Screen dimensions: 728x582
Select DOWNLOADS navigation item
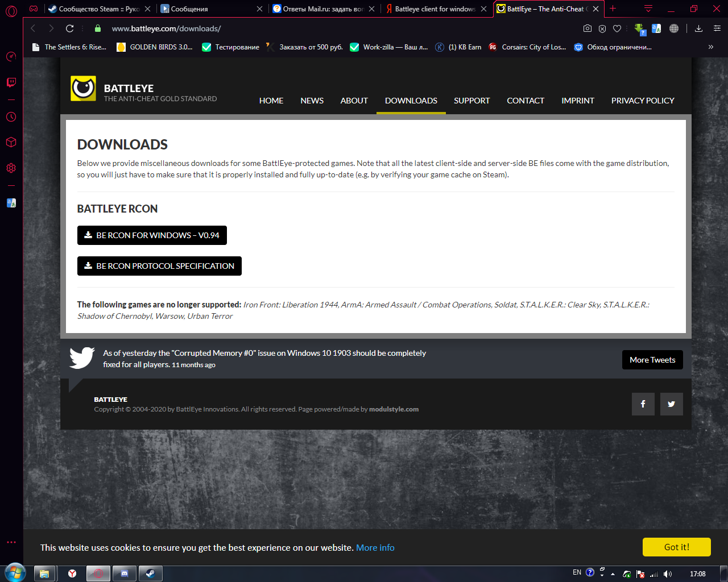coord(411,101)
